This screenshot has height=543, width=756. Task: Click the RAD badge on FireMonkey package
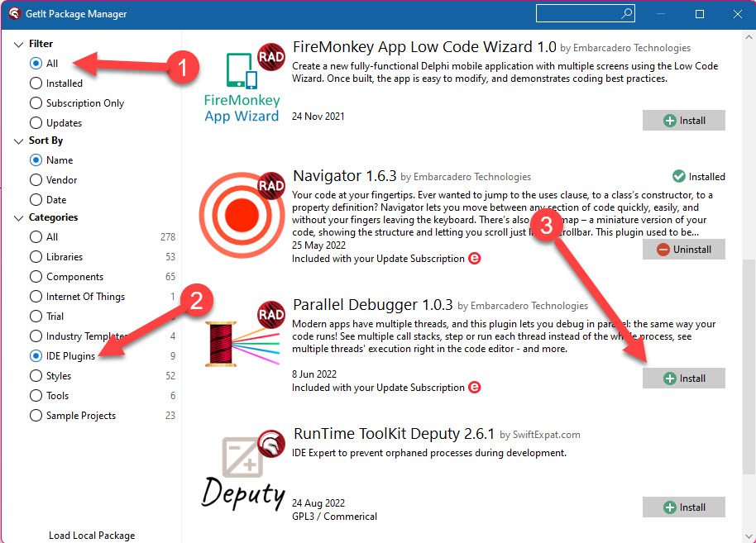[x=271, y=57]
